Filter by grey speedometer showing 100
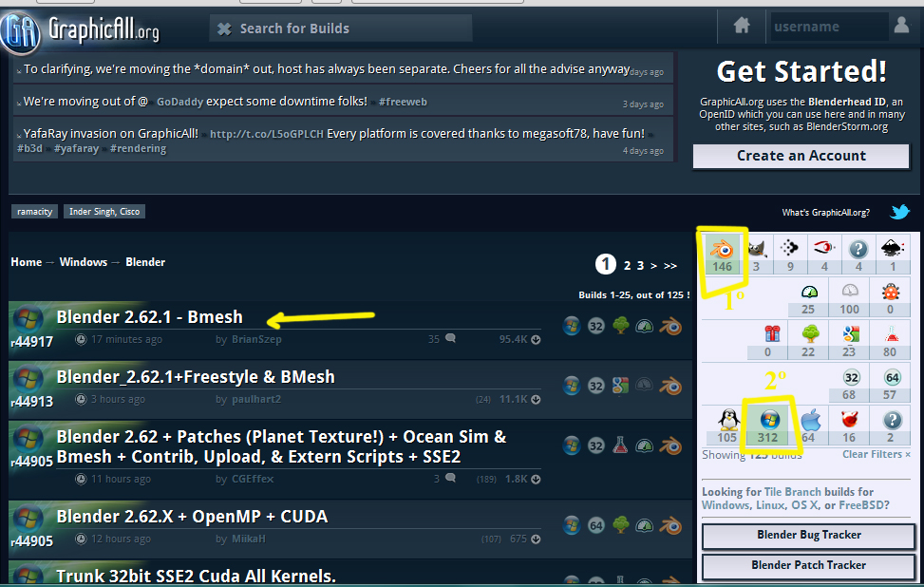The height and width of the screenshot is (587, 924). coord(849,299)
